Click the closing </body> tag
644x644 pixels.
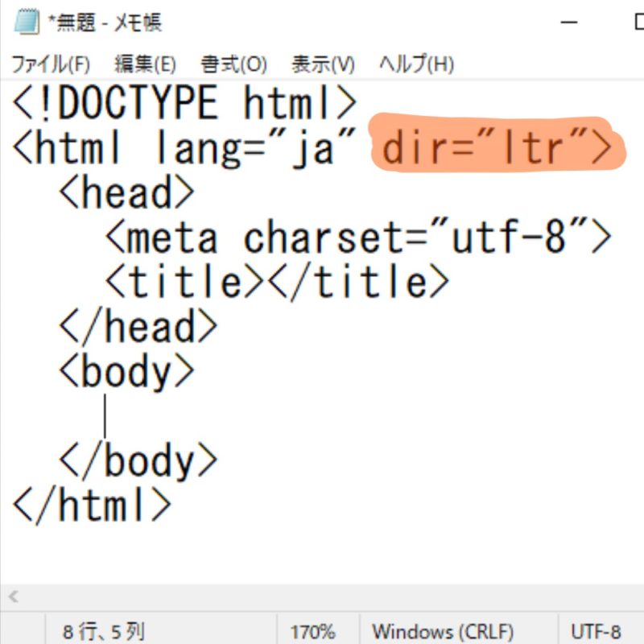[138, 461]
